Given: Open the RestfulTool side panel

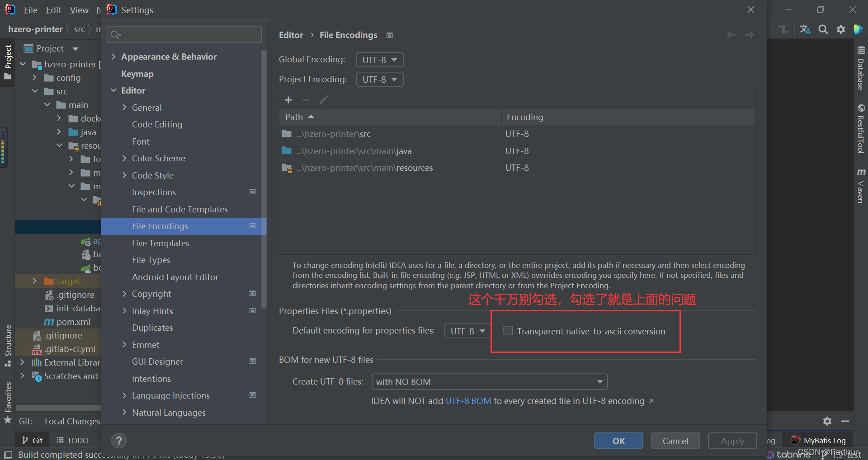Looking at the screenshot, I should click(861, 129).
